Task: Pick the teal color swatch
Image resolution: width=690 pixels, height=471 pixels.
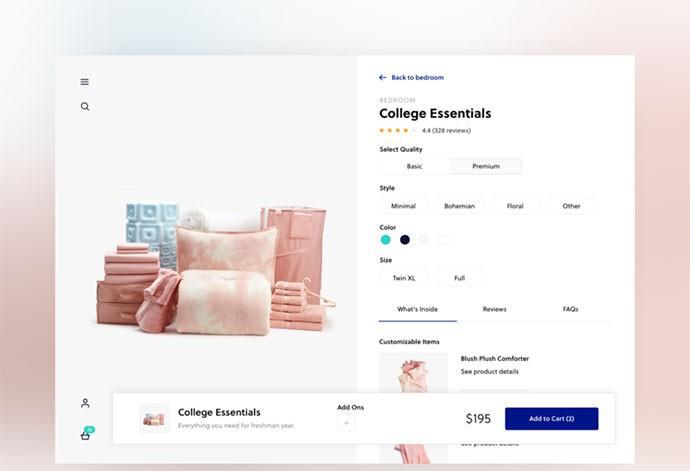Action: pyautogui.click(x=385, y=239)
